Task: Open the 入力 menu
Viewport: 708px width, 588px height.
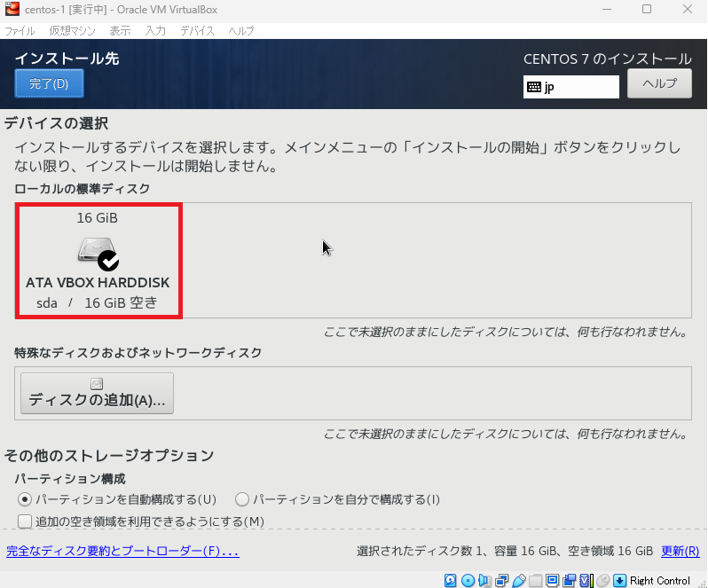Action: (155, 31)
